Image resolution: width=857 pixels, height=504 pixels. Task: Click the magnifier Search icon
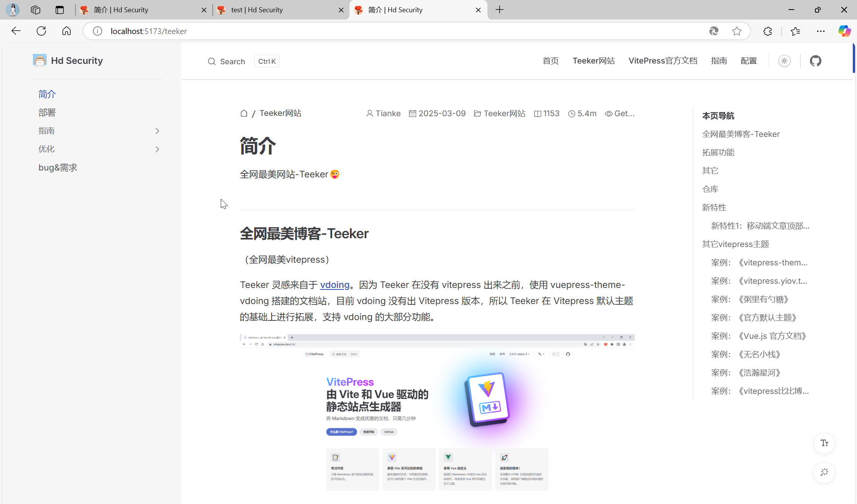coord(212,61)
